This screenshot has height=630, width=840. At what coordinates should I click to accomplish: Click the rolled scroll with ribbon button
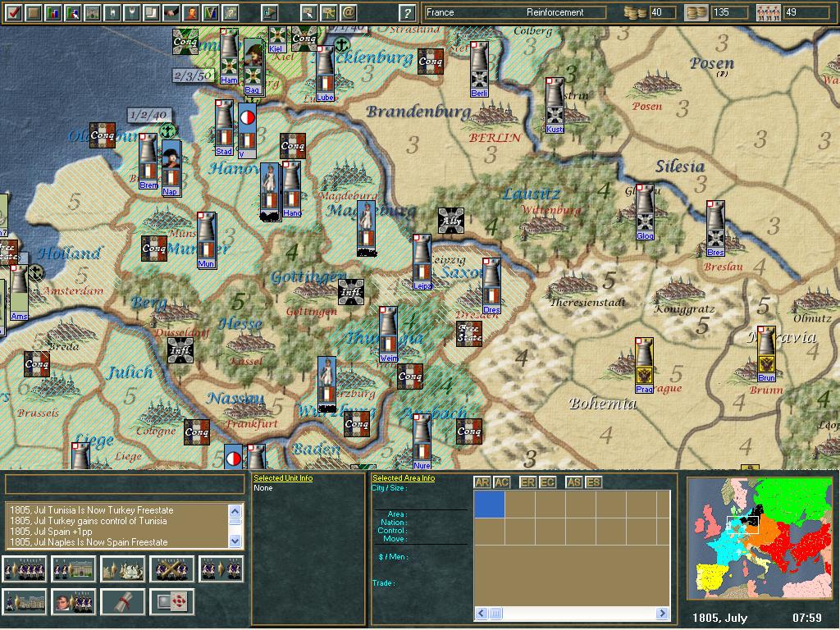pyautogui.click(x=123, y=601)
